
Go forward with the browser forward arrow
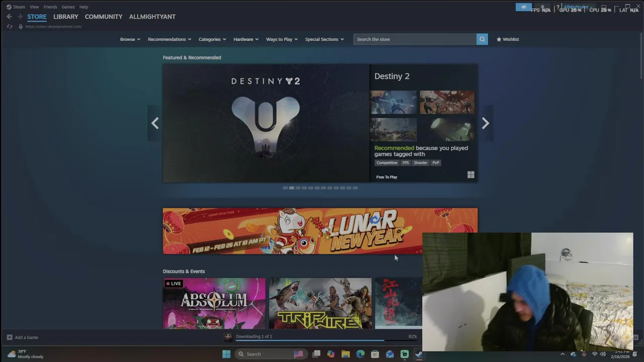(x=20, y=17)
